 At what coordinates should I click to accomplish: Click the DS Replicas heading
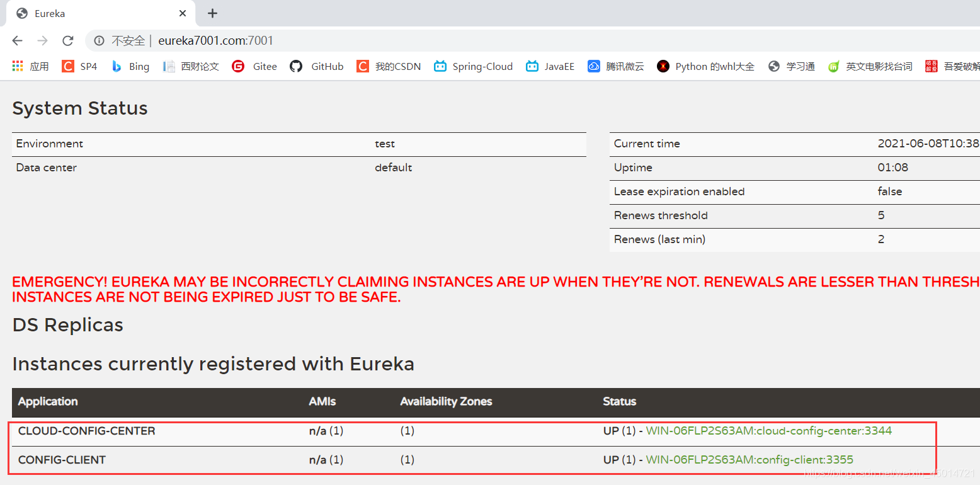(x=68, y=325)
